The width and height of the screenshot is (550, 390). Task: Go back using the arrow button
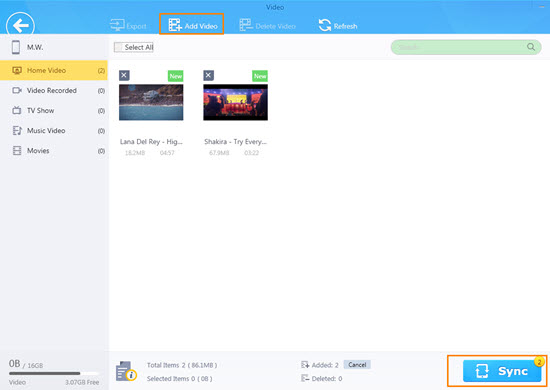coord(20,25)
